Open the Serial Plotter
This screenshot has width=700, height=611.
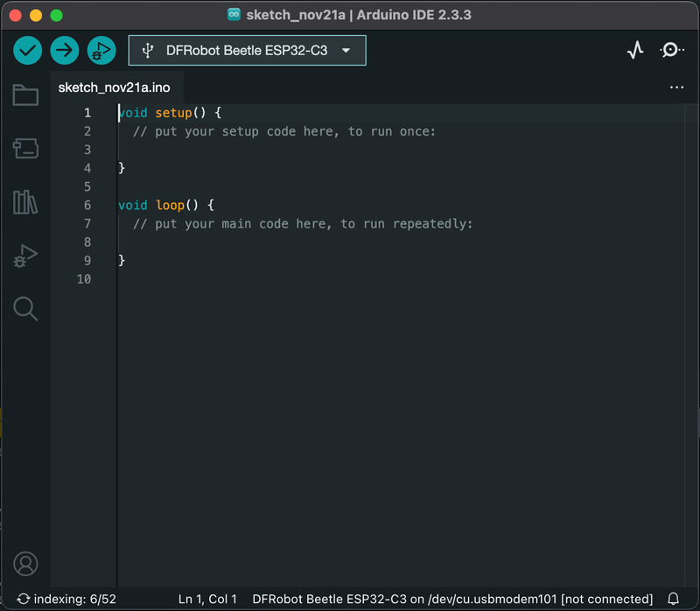point(635,51)
